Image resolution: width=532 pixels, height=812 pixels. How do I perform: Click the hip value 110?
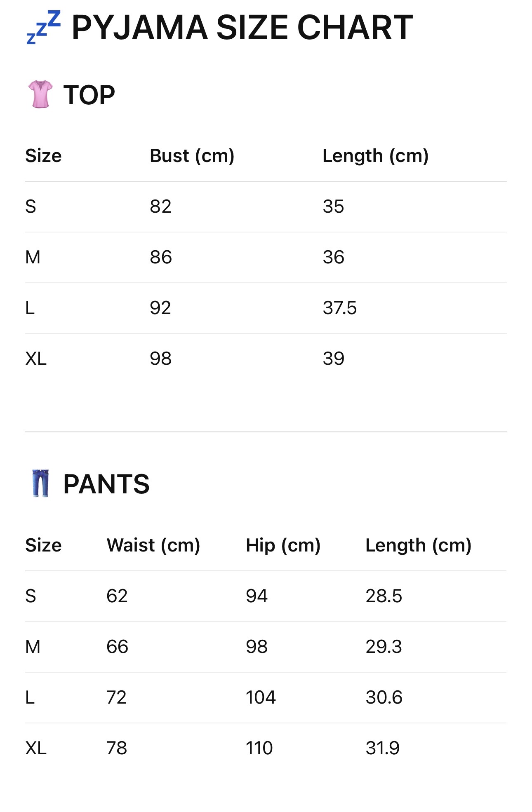pyautogui.click(x=259, y=748)
